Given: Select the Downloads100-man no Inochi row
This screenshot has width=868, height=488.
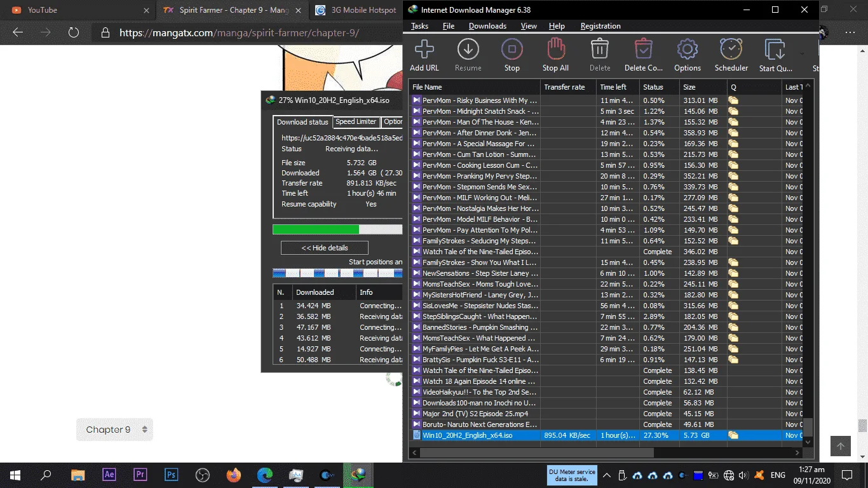Looking at the screenshot, I should [606, 403].
